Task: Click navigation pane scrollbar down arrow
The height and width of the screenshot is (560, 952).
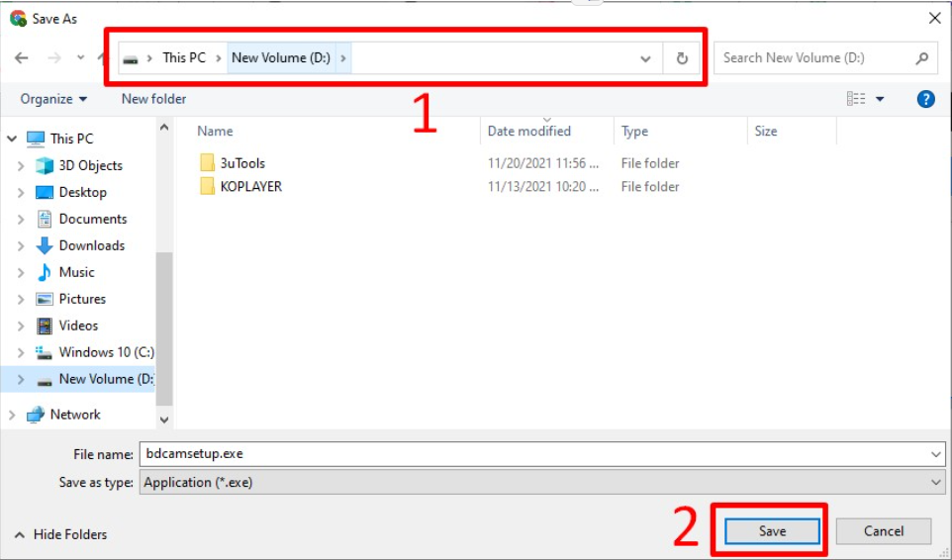Action: tap(164, 420)
